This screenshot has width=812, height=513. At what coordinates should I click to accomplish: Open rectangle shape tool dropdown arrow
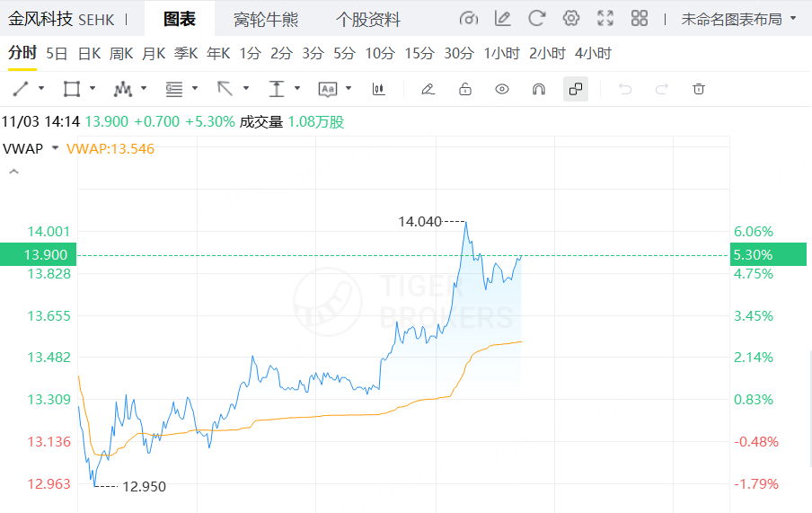93,89
